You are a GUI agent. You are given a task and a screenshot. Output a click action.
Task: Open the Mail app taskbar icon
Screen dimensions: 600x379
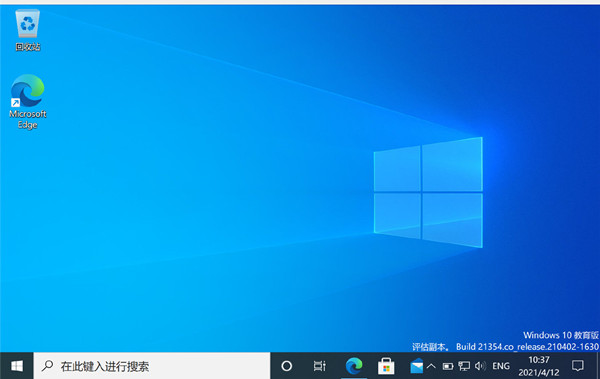click(416, 367)
